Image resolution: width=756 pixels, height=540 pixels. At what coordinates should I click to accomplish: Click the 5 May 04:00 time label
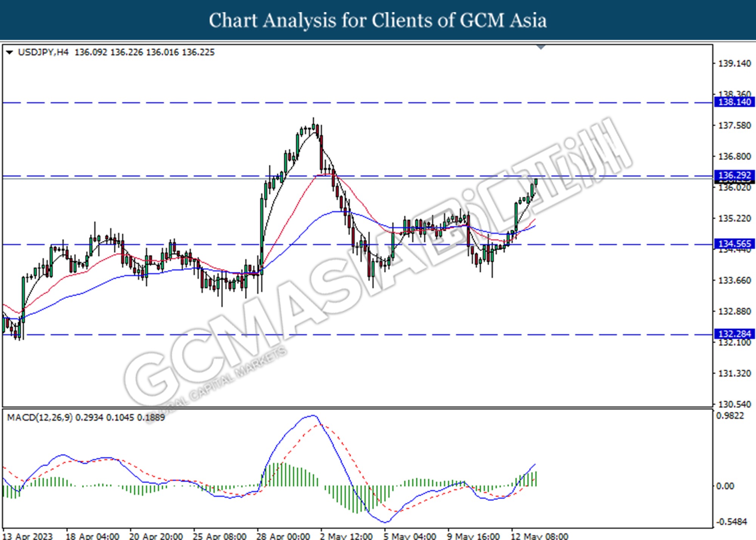tap(410, 535)
